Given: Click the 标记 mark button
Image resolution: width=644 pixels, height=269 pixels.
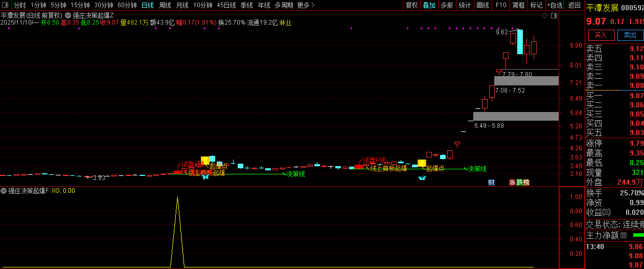Looking at the screenshot, I should pyautogui.click(x=536, y=5).
